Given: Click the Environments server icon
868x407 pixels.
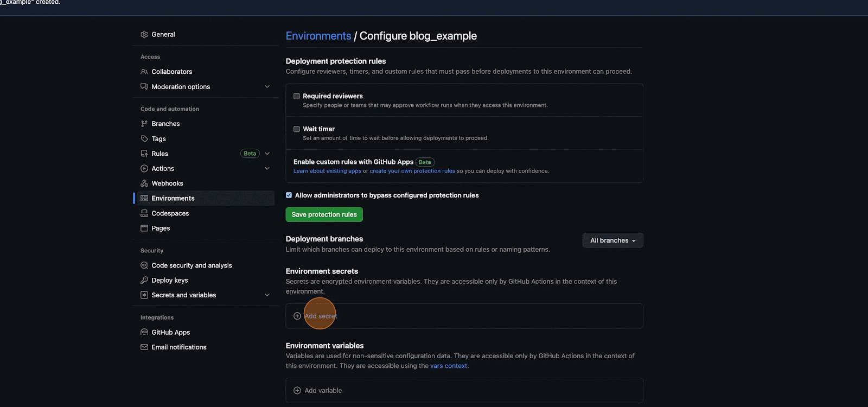Looking at the screenshot, I should pos(144,198).
